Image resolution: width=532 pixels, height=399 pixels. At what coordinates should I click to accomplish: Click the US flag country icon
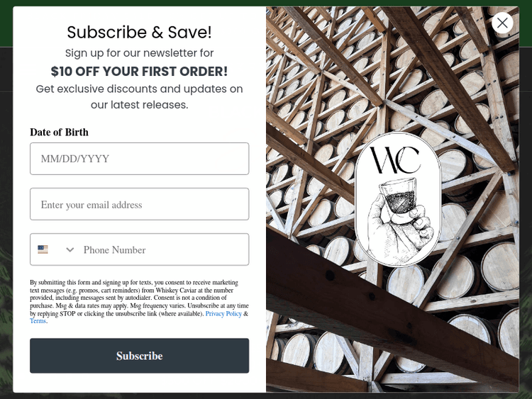(43, 249)
